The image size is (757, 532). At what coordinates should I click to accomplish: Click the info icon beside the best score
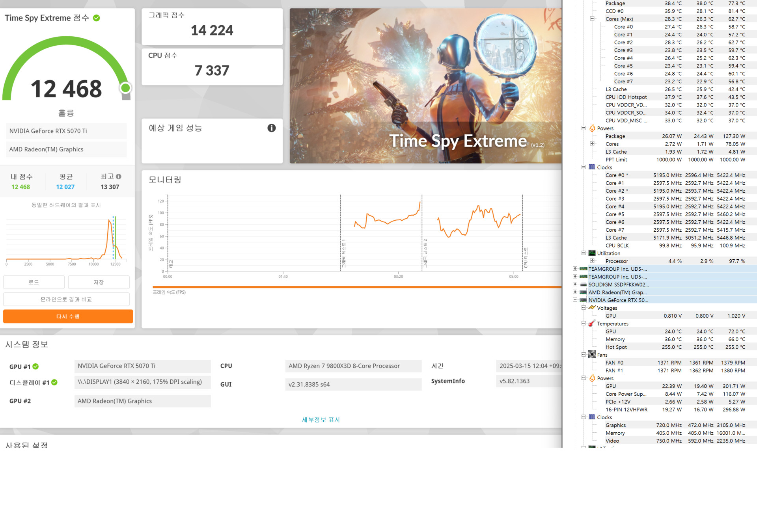119,177
